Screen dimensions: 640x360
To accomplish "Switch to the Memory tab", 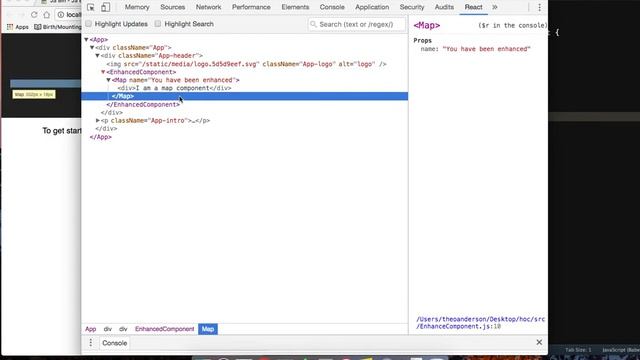I will [x=137, y=7].
